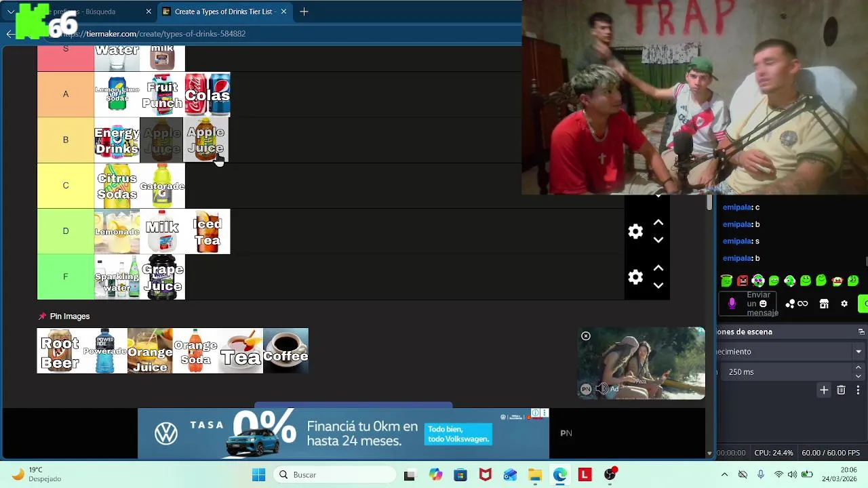Go back in the browser

point(10,34)
